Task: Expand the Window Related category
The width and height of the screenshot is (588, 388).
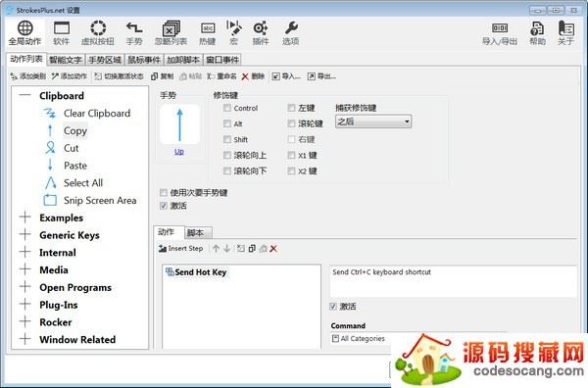Action: click(x=25, y=339)
